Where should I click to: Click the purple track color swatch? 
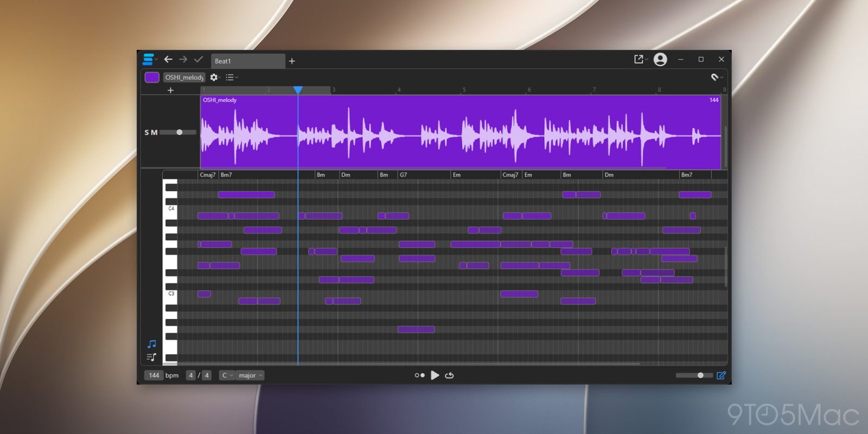tap(152, 78)
